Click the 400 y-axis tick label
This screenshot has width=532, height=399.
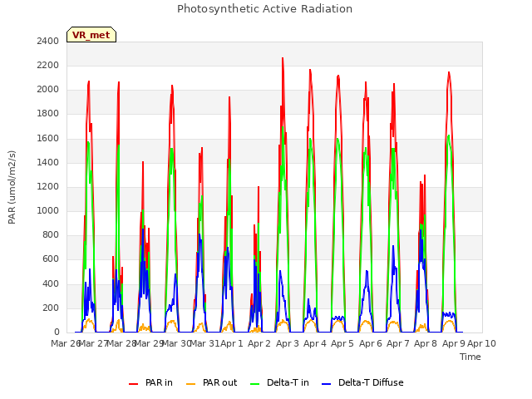point(51,283)
